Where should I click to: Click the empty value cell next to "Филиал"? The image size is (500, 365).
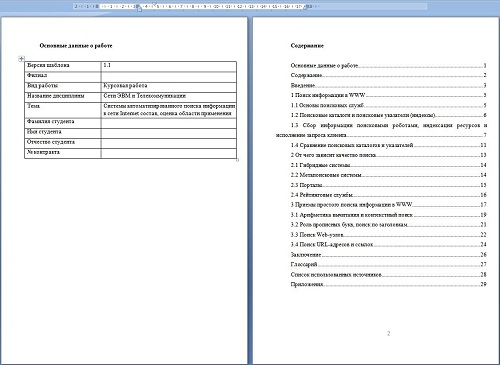169,77
